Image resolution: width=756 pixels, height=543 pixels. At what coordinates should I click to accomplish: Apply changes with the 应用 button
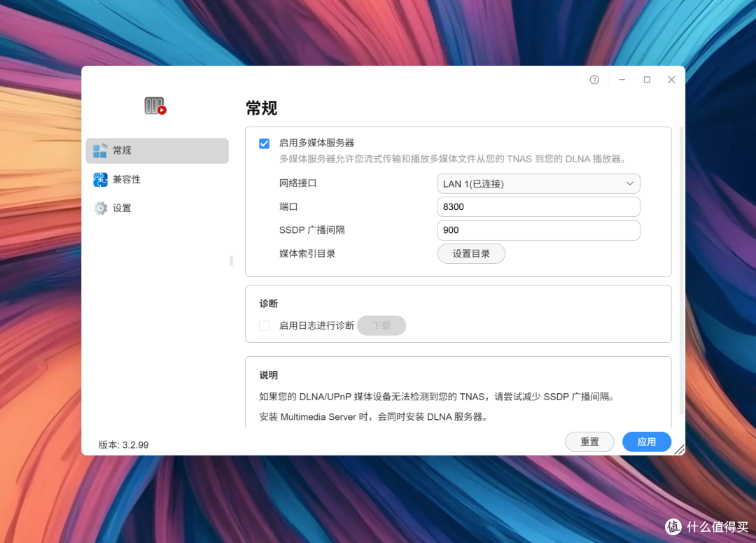[647, 442]
